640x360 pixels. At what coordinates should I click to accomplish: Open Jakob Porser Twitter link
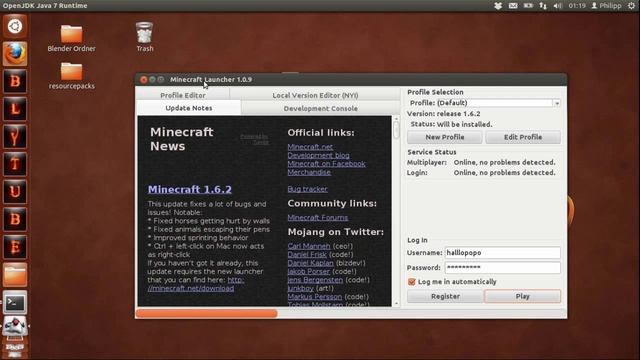(308, 271)
